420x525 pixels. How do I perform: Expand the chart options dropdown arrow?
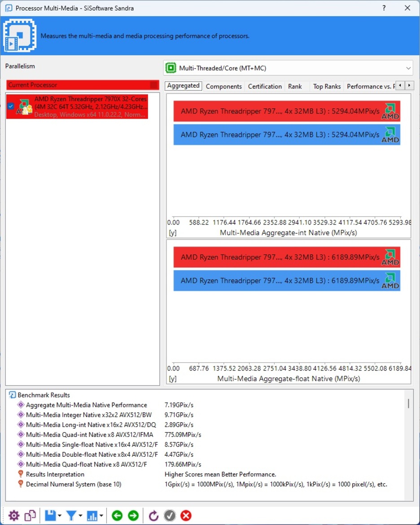click(x=101, y=516)
